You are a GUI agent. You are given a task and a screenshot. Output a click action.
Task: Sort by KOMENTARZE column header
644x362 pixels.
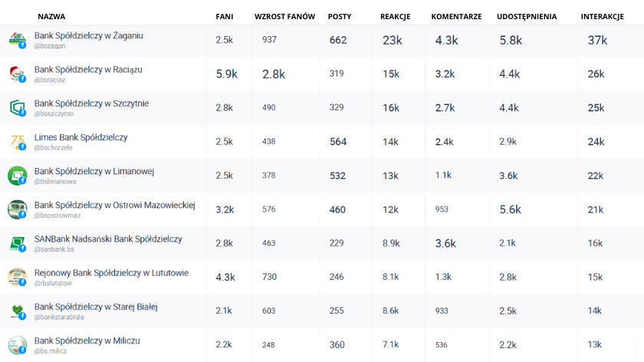(x=456, y=16)
